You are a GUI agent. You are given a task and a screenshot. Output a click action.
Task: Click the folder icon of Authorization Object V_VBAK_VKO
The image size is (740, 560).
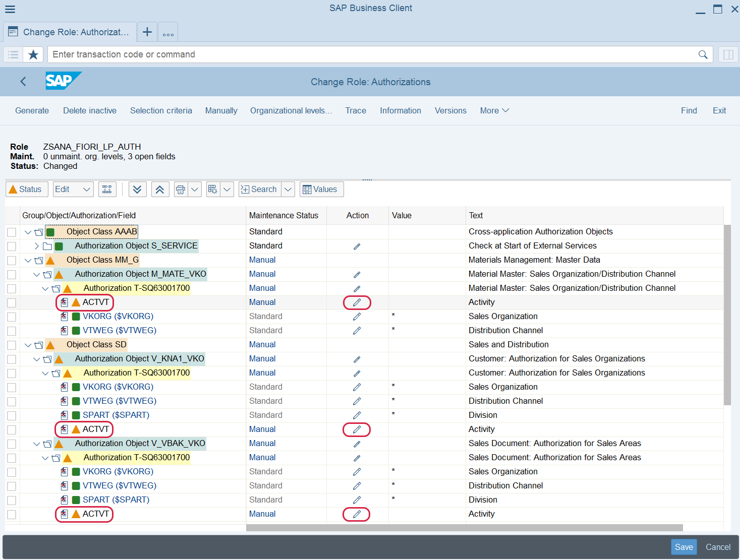click(x=47, y=444)
